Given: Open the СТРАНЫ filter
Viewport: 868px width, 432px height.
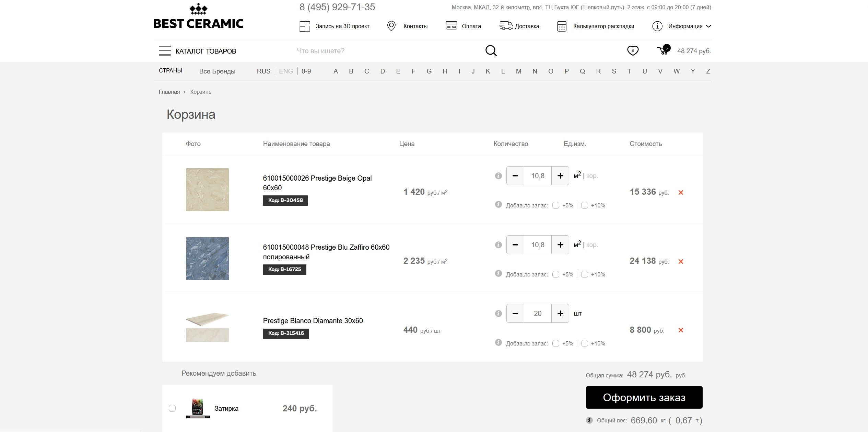Looking at the screenshot, I should [170, 70].
